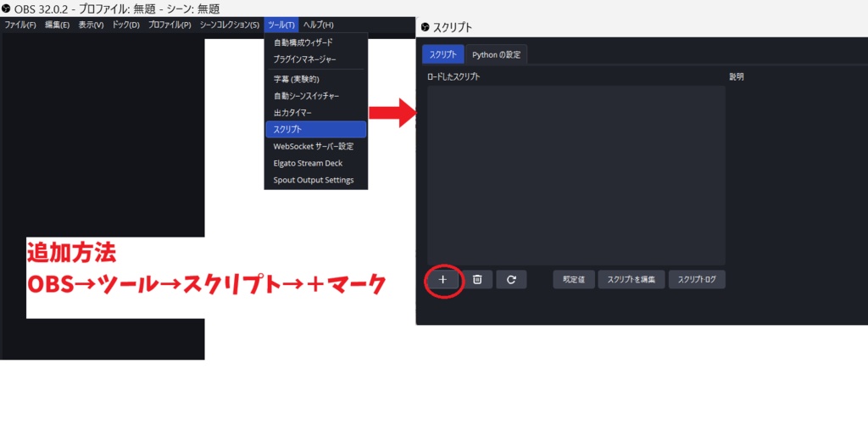Click inside the loaded scripts list box
The image size is (868, 442).
point(576,175)
